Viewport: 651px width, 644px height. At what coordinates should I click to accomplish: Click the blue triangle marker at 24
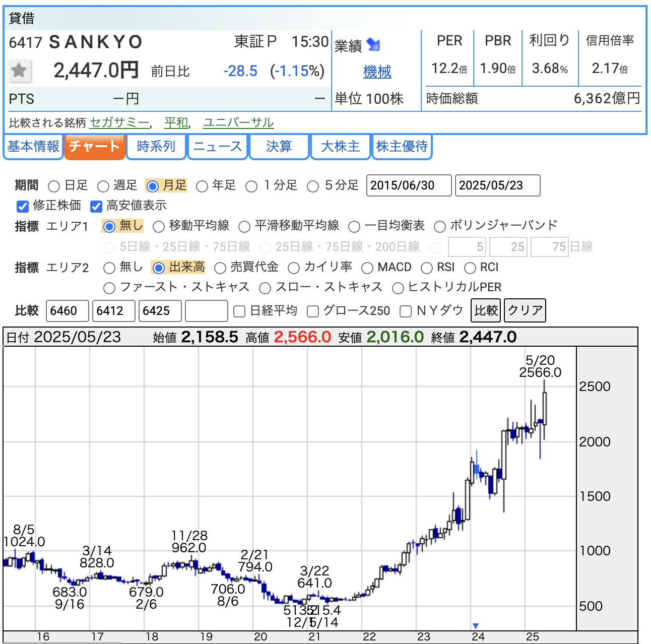(x=476, y=626)
